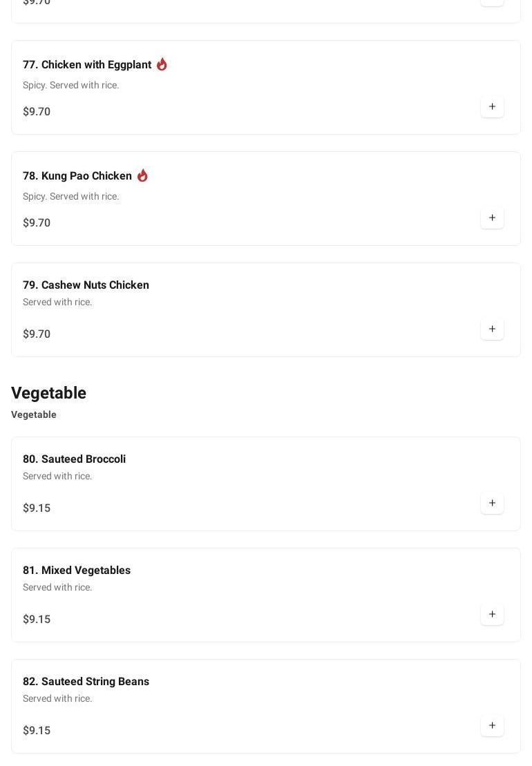Open 80. Sauteed Broccoli item
Viewport: 532px width, 766px height.
pyautogui.click(x=74, y=459)
